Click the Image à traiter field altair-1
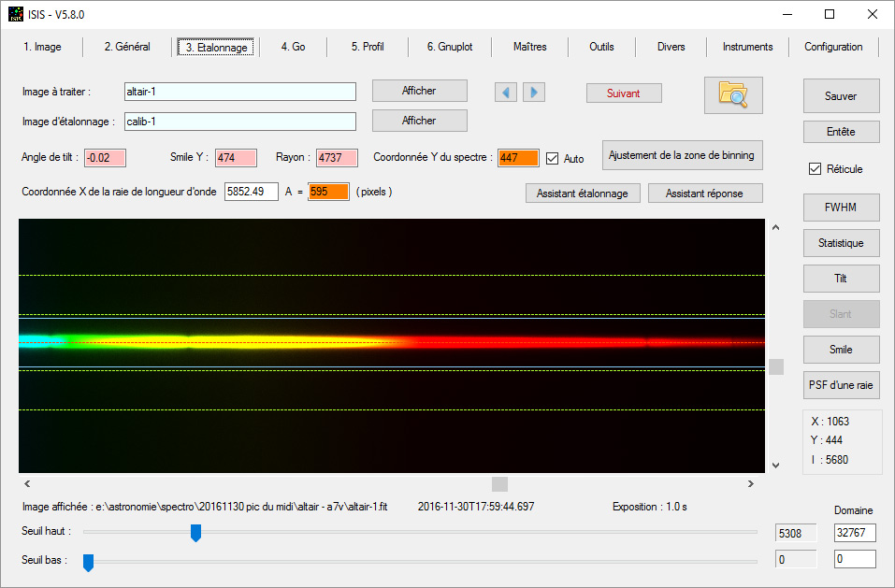895x588 pixels. pyautogui.click(x=240, y=92)
